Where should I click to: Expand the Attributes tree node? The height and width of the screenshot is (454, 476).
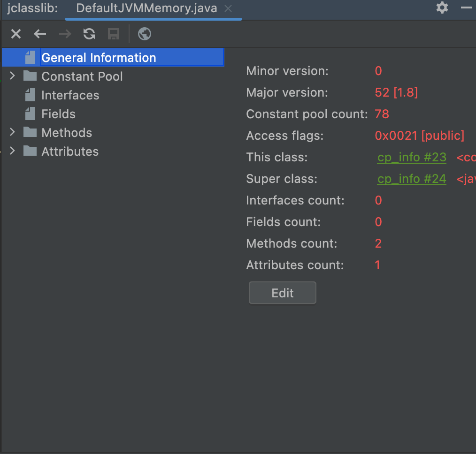pyautogui.click(x=13, y=151)
